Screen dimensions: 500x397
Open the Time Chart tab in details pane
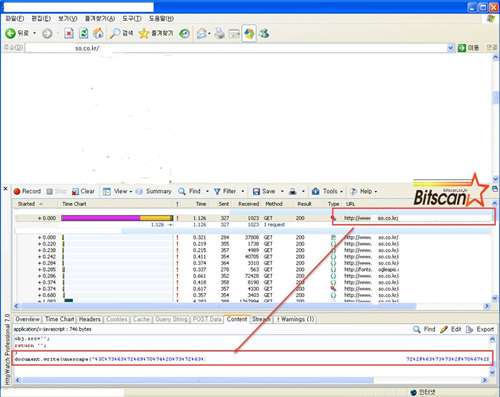(x=59, y=319)
